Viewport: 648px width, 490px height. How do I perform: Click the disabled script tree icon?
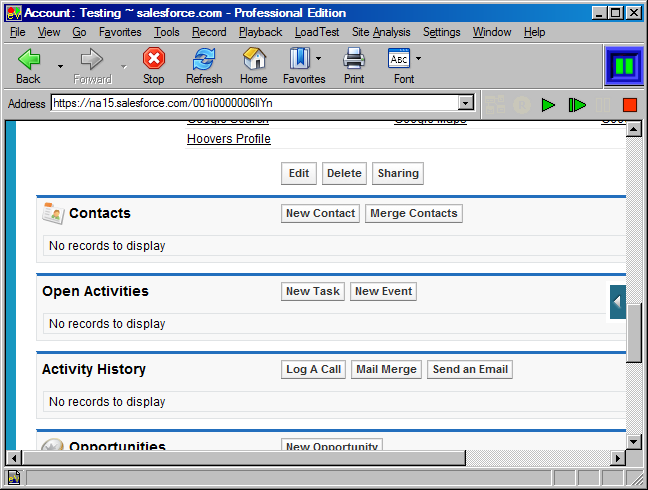pos(495,105)
